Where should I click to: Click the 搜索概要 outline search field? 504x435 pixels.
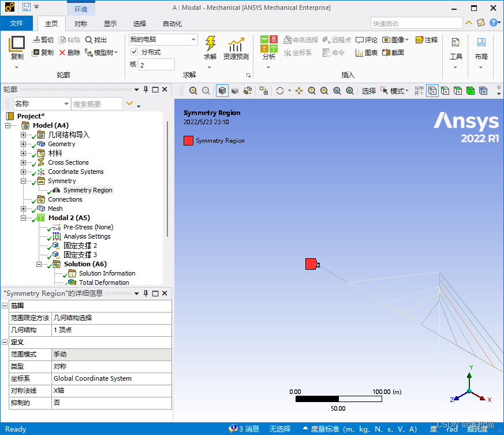pyautogui.click(x=97, y=103)
